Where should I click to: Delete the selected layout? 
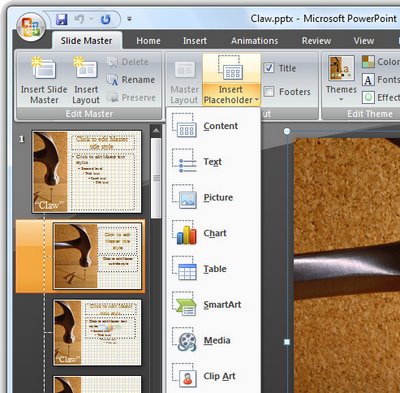(x=127, y=62)
